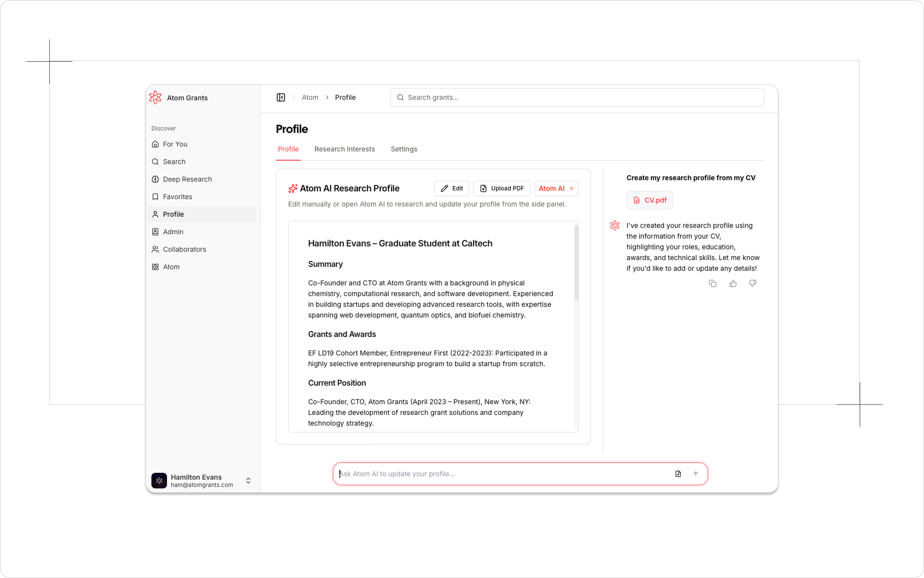Click the attach file icon in chat input

point(678,474)
